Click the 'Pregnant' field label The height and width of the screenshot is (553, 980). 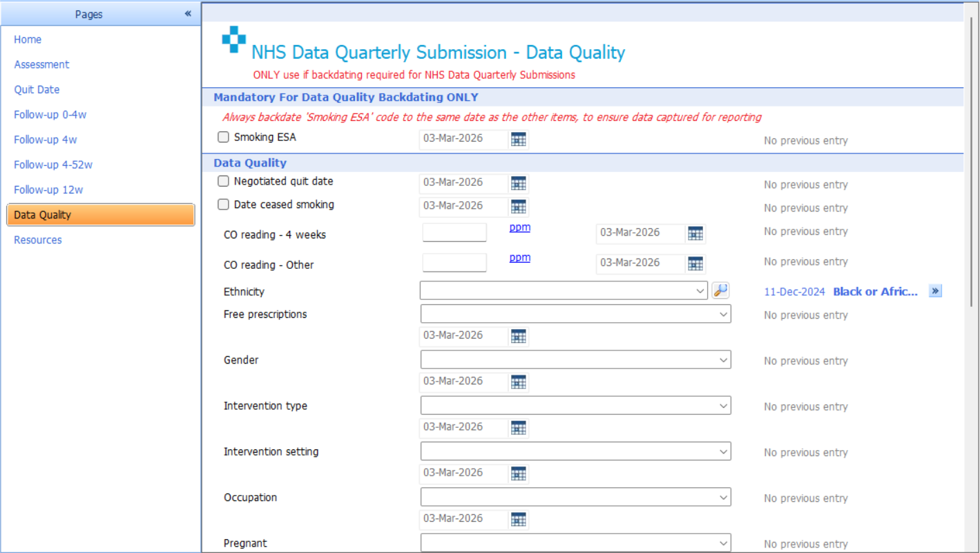pos(245,543)
